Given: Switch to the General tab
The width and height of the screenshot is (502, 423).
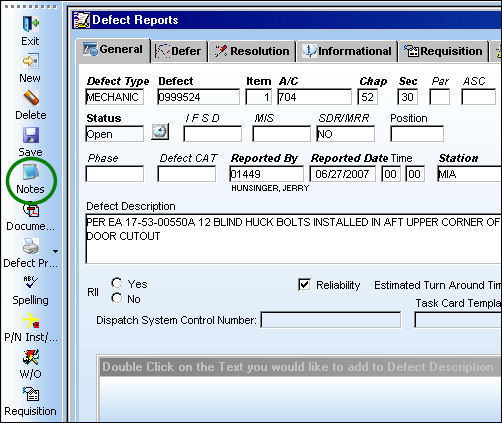Looking at the screenshot, I should [113, 50].
